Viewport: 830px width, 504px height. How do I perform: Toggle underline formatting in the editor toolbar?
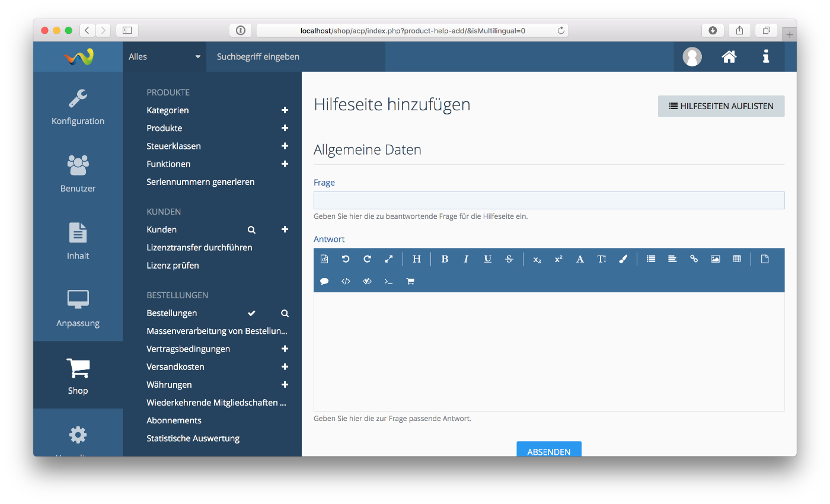(x=487, y=259)
